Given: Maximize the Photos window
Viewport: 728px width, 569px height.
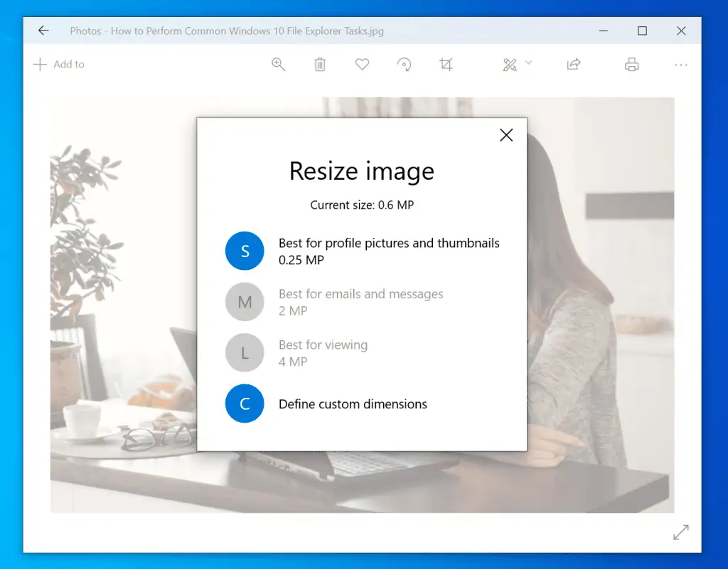Looking at the screenshot, I should click(x=642, y=31).
